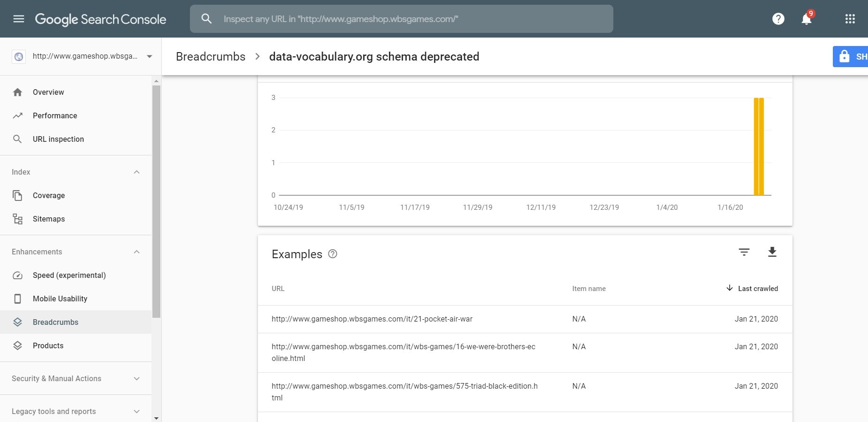The image size is (868, 422).
Task: Click the Examples help info icon
Action: click(x=333, y=254)
